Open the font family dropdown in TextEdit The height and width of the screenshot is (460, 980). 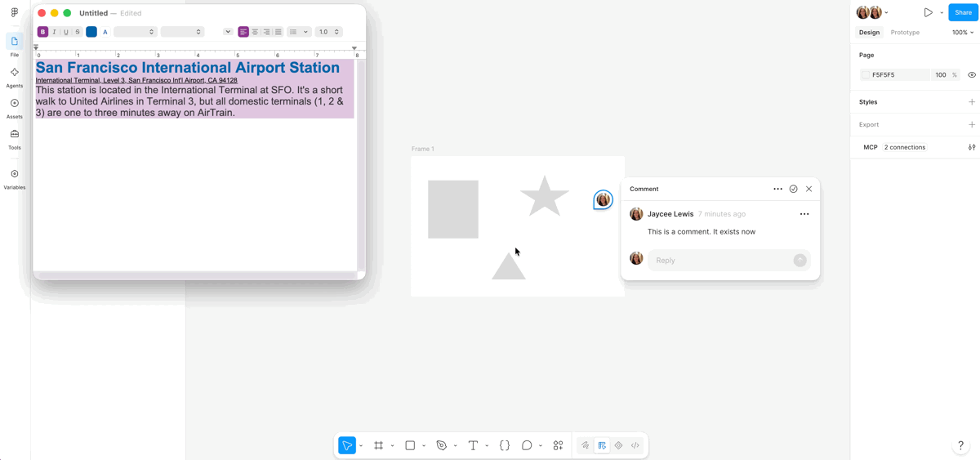(135, 32)
